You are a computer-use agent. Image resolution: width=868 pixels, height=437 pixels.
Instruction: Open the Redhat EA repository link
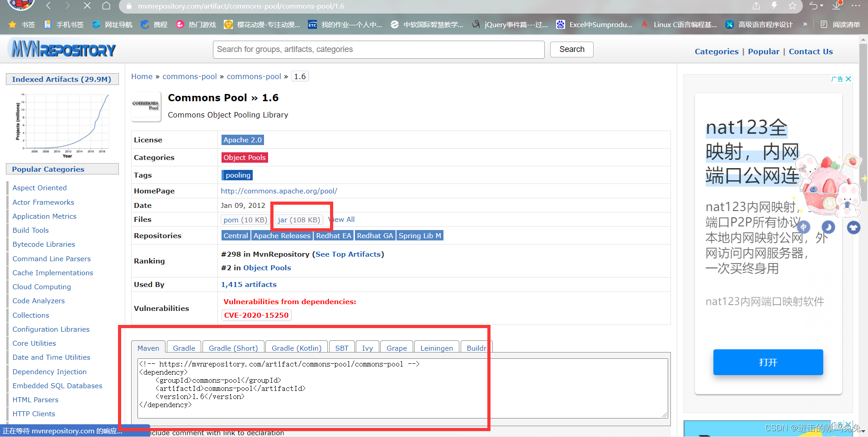334,235
